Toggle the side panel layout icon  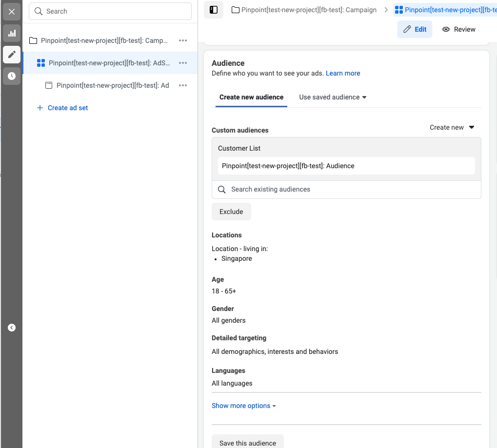(x=214, y=10)
